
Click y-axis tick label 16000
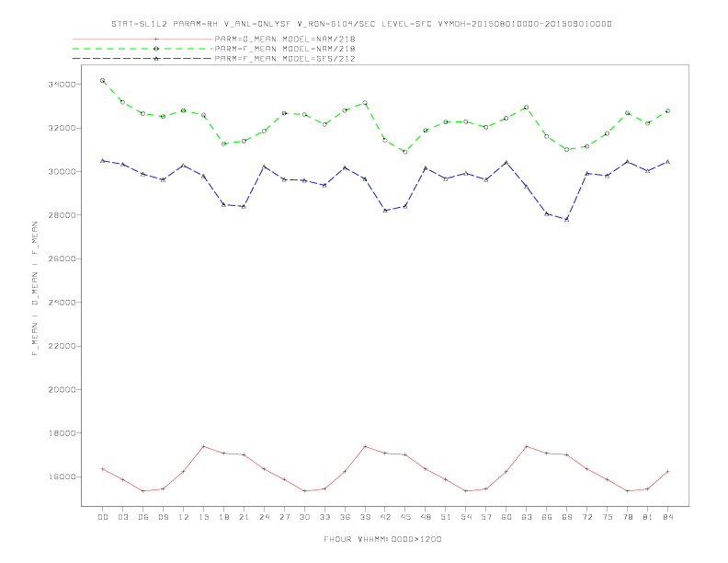(62, 477)
